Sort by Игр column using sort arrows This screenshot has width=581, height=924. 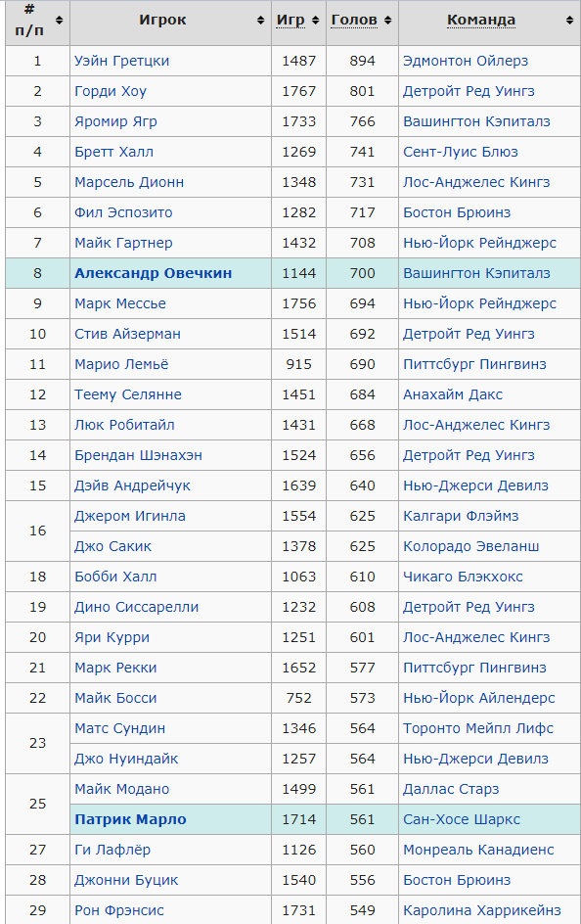[316, 20]
